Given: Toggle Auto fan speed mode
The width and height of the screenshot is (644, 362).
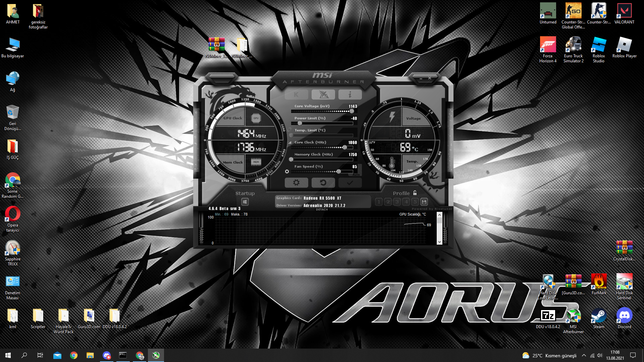Looking at the screenshot, I should point(356,175).
